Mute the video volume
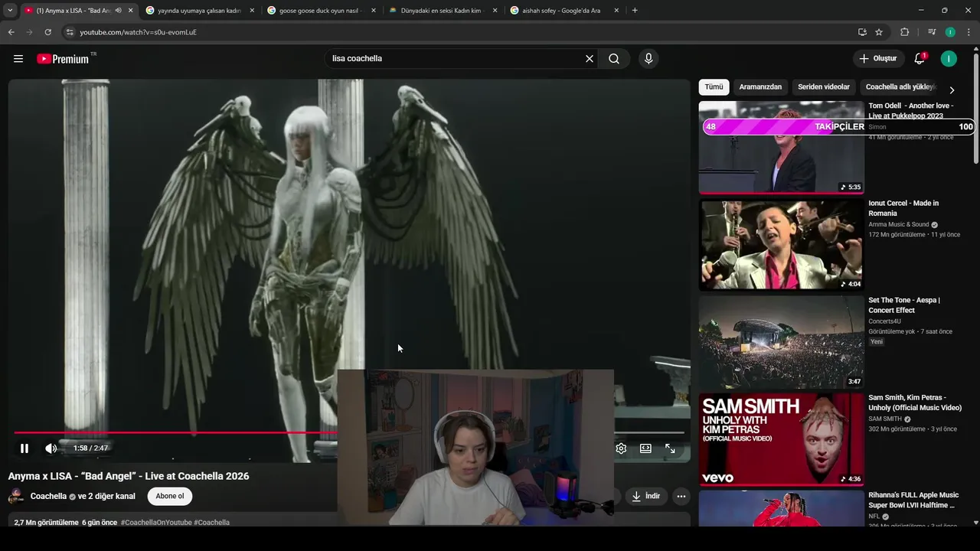 tap(51, 448)
